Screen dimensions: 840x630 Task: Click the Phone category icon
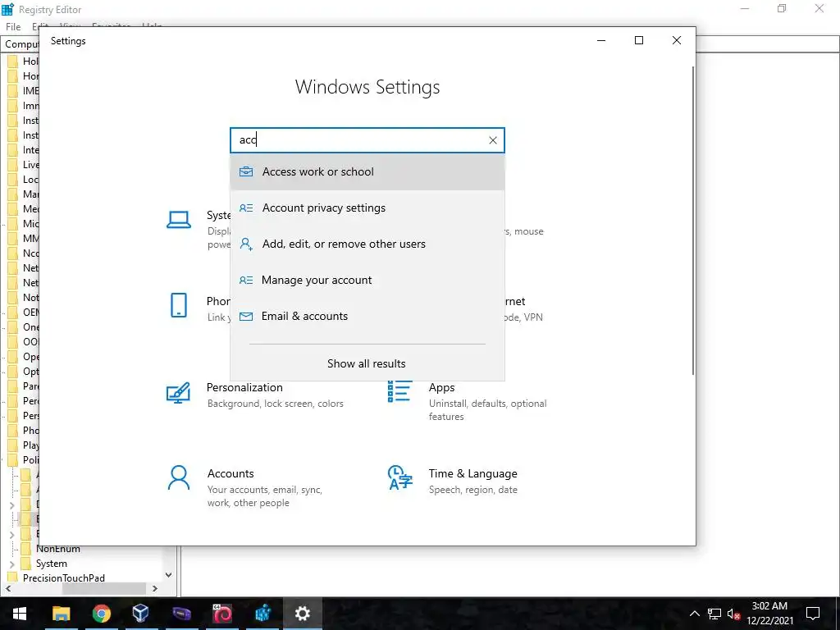click(178, 305)
